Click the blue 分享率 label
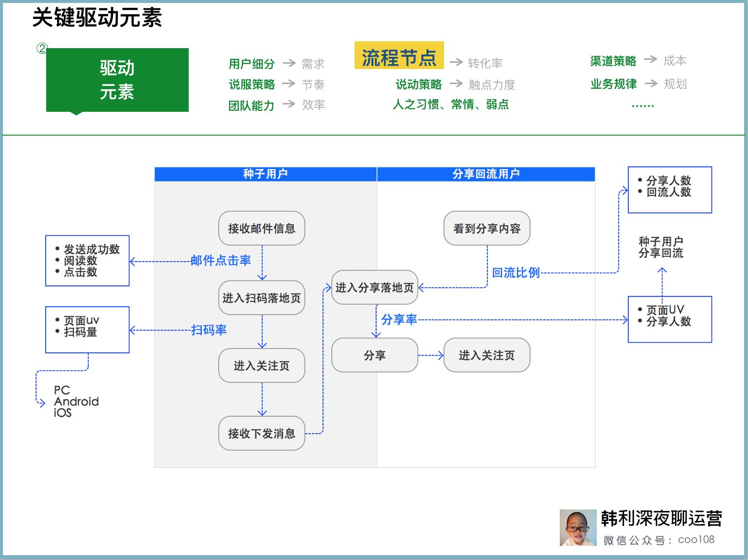 [x=399, y=319]
